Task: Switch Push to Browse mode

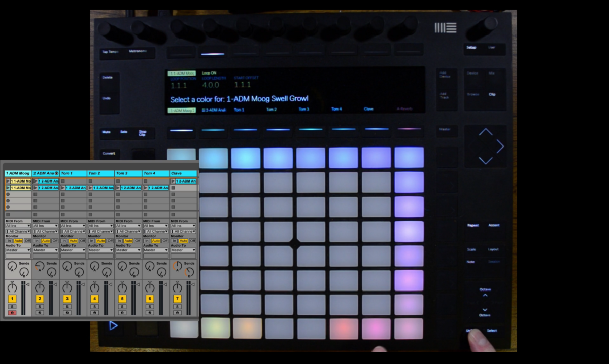Action: coord(472,94)
